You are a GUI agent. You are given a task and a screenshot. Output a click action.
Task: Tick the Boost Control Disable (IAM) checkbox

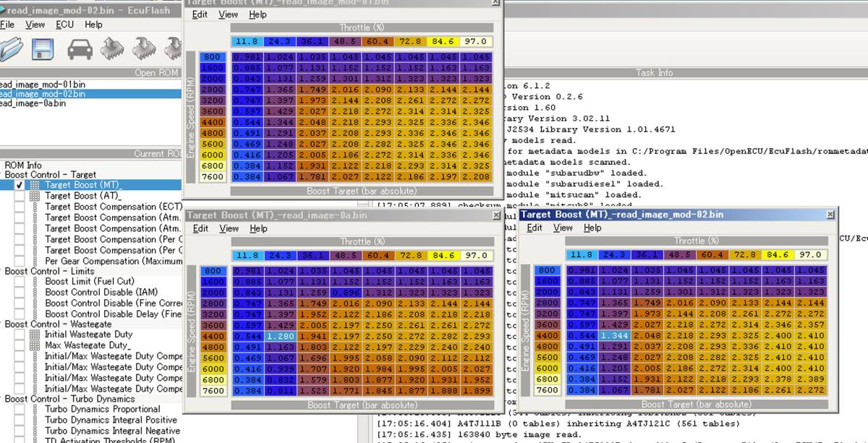click(20, 293)
